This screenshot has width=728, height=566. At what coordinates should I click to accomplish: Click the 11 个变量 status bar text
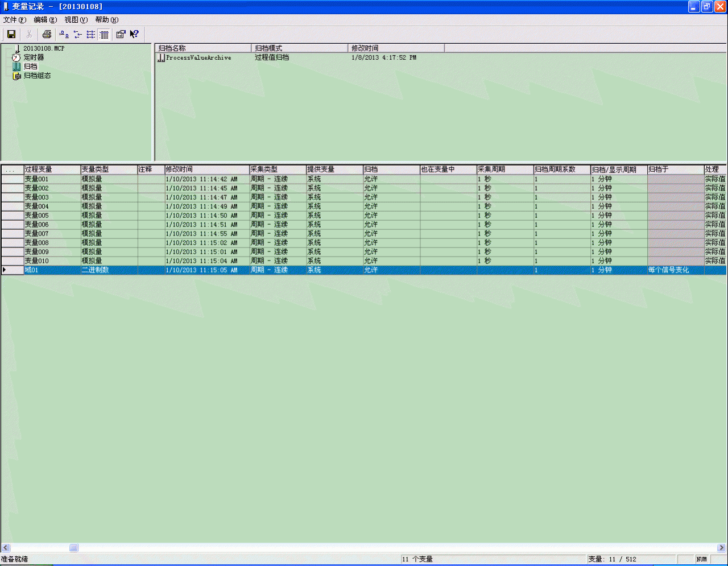point(417,559)
